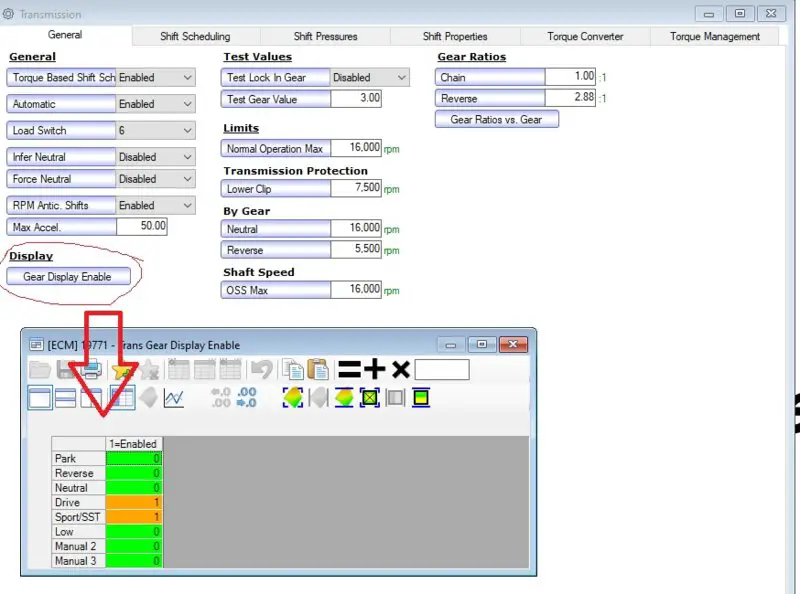This screenshot has width=800, height=594.
Task: Open the Automatic dropdown
Action: (156, 104)
